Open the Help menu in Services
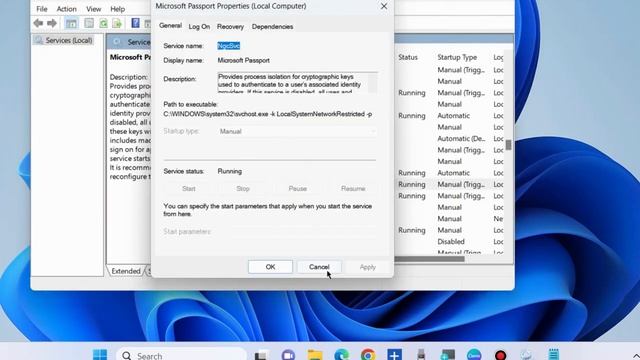This screenshot has width=640, height=360. (118, 9)
